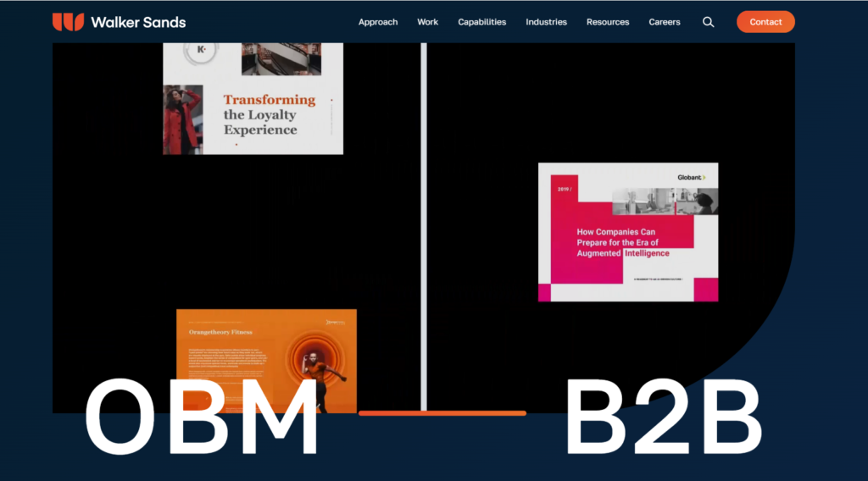The width and height of the screenshot is (868, 481).
Task: Open the Resources navigation link
Action: pos(608,22)
